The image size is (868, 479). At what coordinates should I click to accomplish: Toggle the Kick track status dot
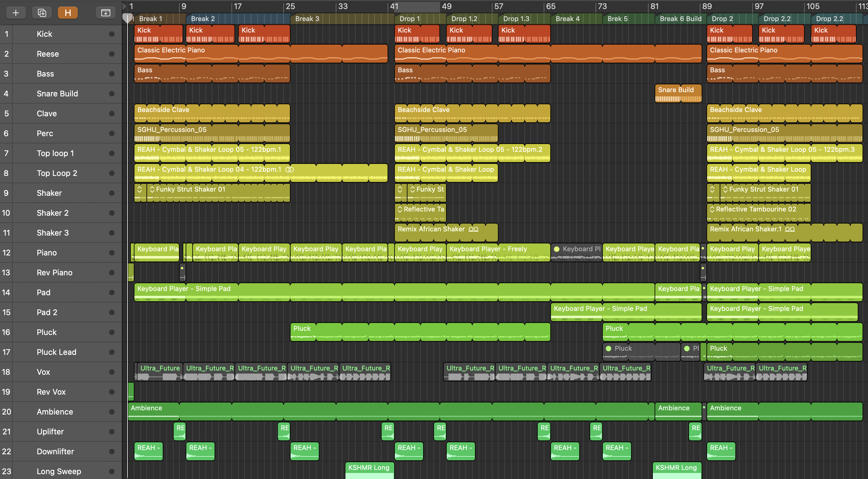click(112, 34)
